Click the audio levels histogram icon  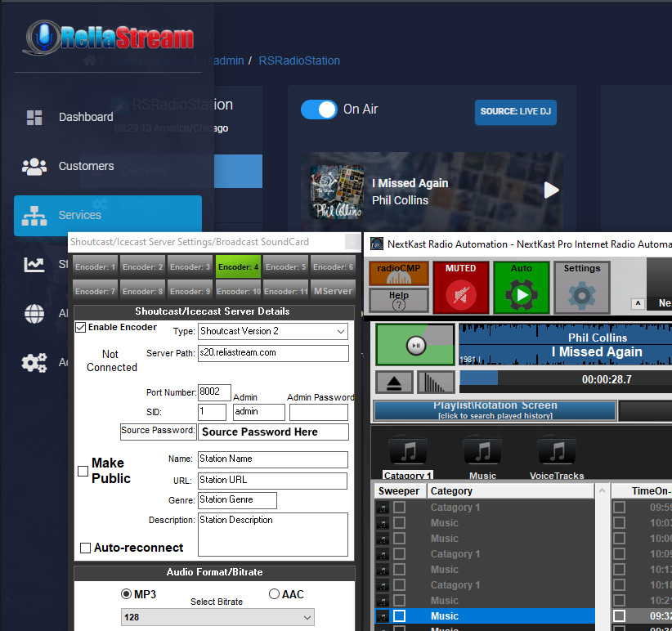tap(436, 382)
